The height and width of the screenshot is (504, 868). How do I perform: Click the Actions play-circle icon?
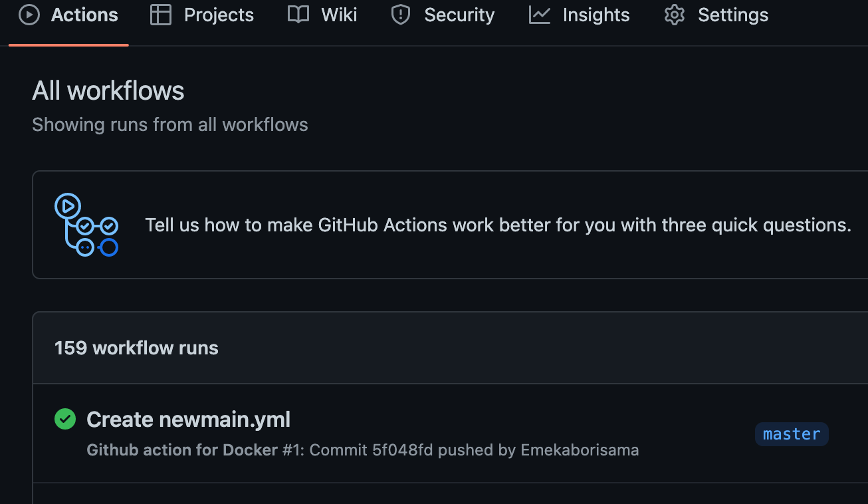click(29, 15)
